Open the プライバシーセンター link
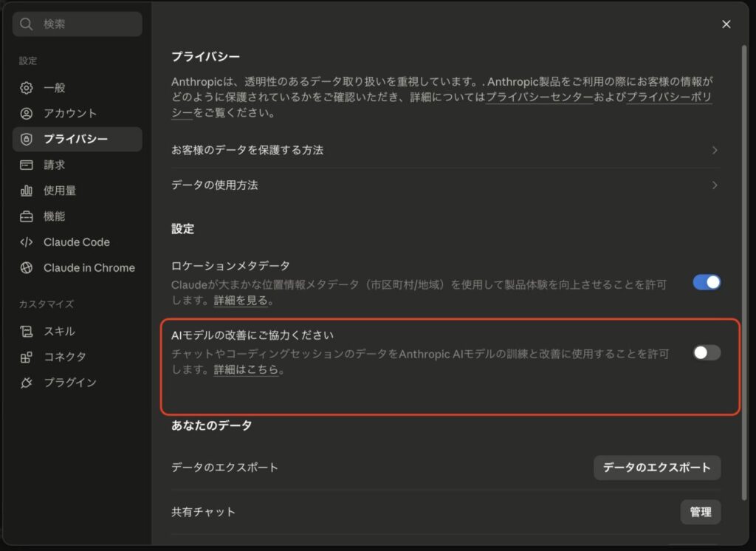This screenshot has height=551, width=756. click(x=540, y=97)
